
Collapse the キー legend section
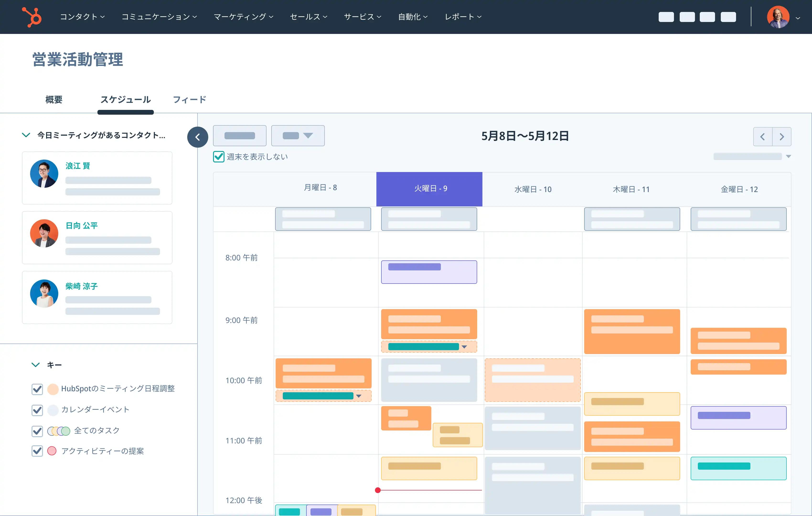36,365
